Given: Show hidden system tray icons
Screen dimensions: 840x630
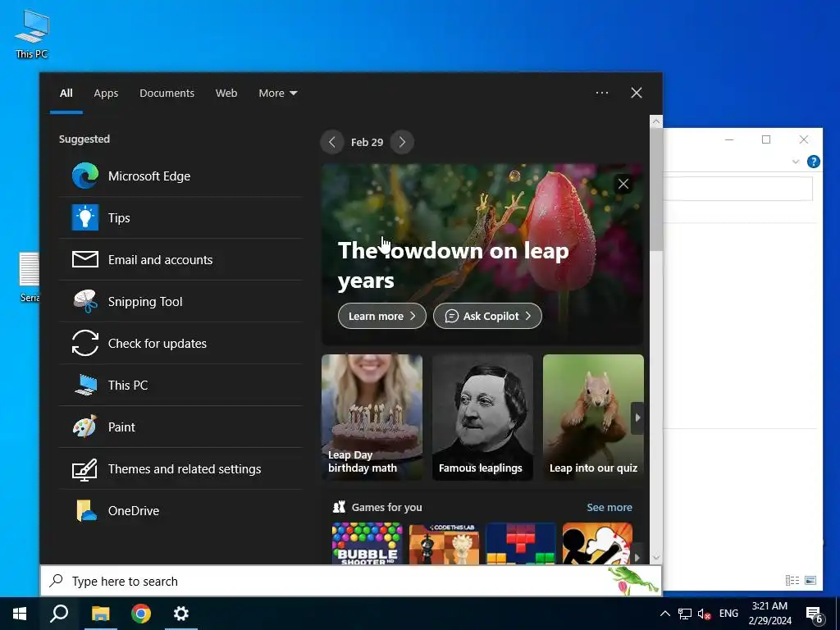Looking at the screenshot, I should [664, 614].
